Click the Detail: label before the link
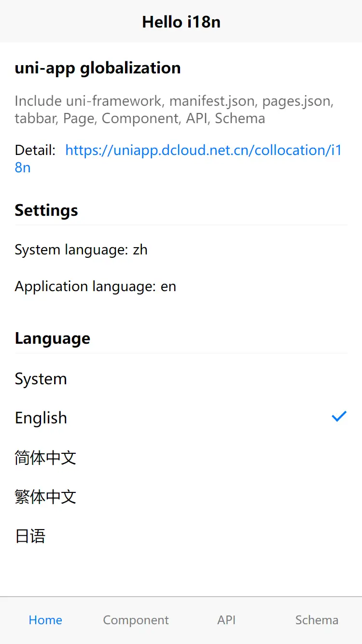 click(35, 151)
